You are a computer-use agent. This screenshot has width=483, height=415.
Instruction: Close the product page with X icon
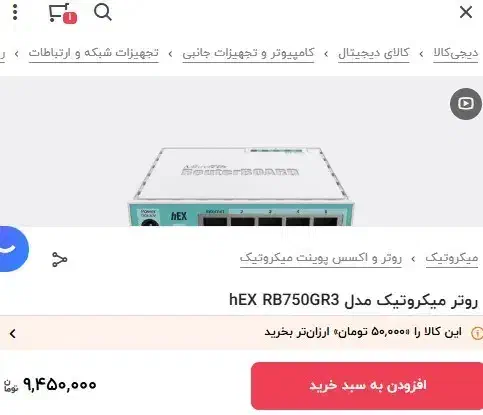pos(466,13)
